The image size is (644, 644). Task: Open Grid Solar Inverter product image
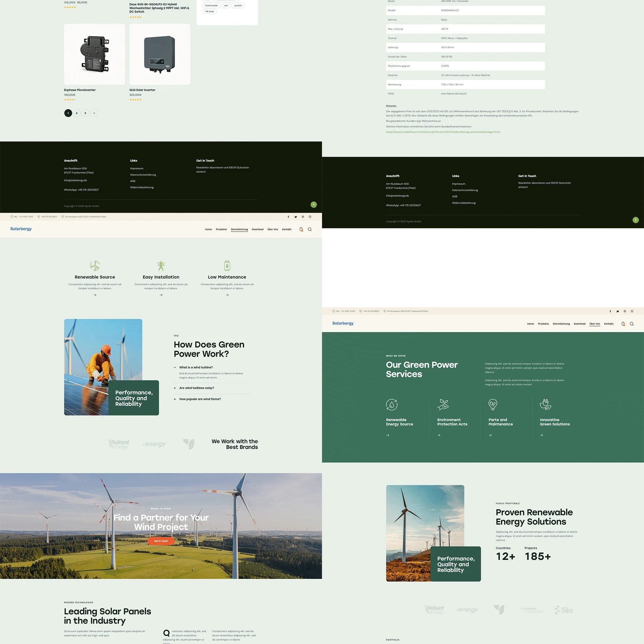pos(160,54)
